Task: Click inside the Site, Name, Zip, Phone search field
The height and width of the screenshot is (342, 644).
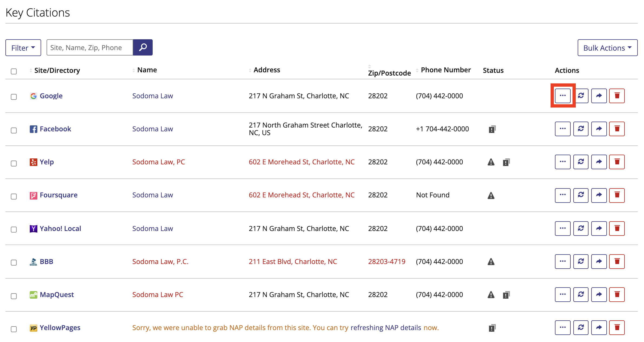Action: [x=89, y=47]
